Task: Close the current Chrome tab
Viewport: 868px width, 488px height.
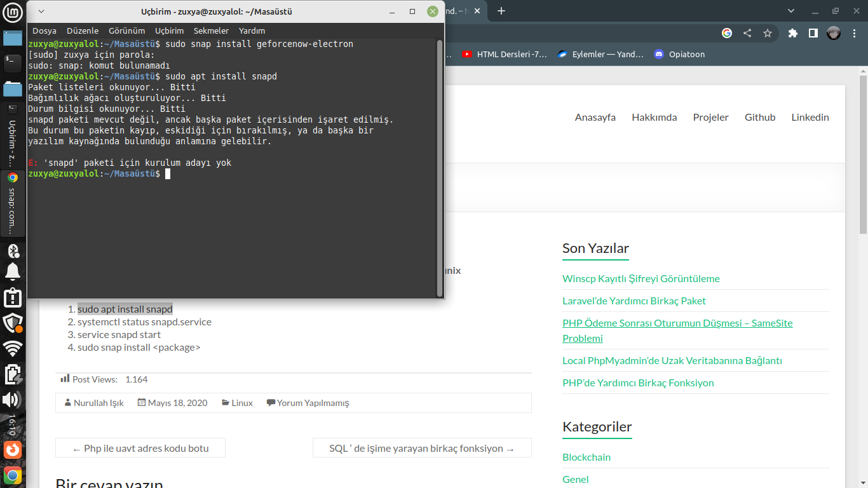Action: point(478,11)
